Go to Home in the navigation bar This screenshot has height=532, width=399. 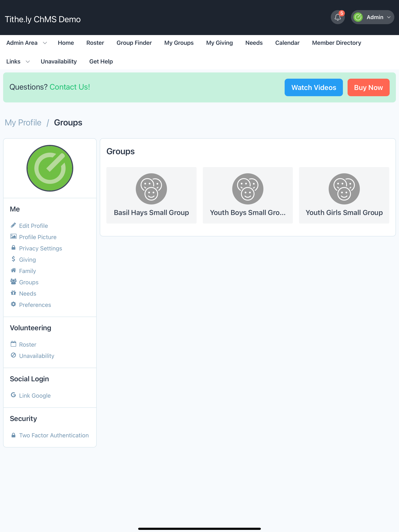66,43
